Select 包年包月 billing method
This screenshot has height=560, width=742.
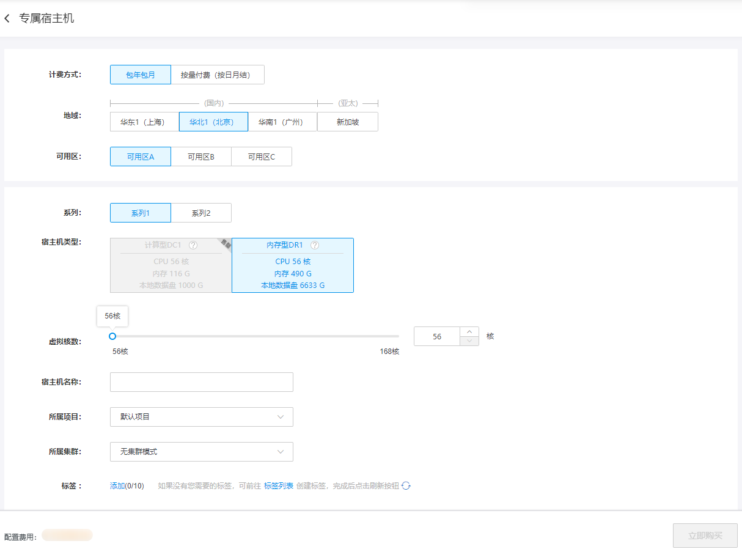(x=141, y=75)
